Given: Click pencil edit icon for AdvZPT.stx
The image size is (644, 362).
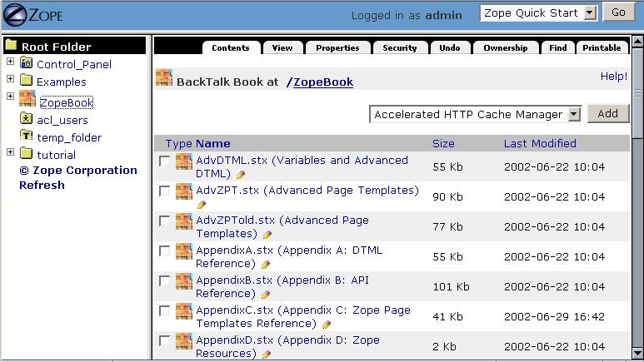Looking at the screenshot, I should pyautogui.click(x=202, y=205).
